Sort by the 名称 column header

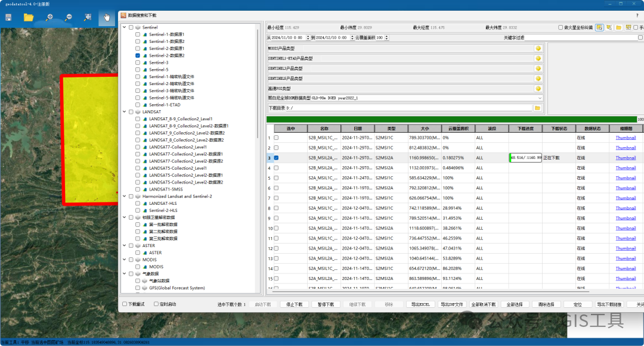click(x=324, y=129)
